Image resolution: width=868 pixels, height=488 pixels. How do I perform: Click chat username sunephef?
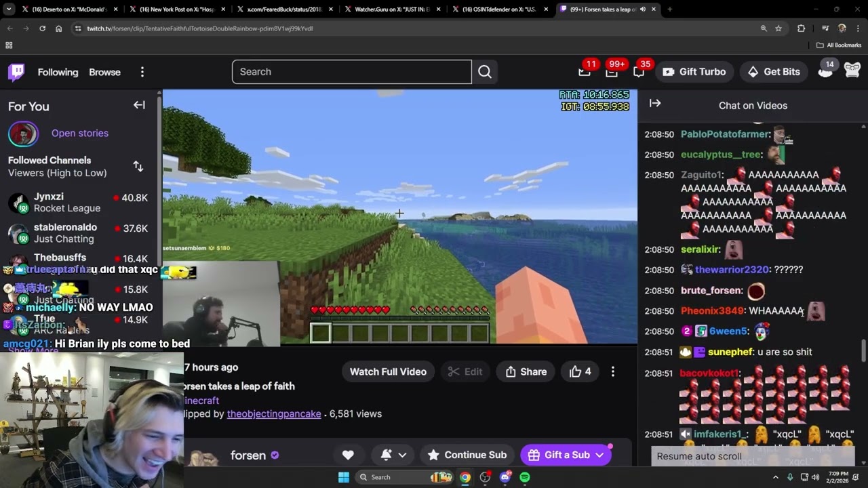[x=731, y=352]
